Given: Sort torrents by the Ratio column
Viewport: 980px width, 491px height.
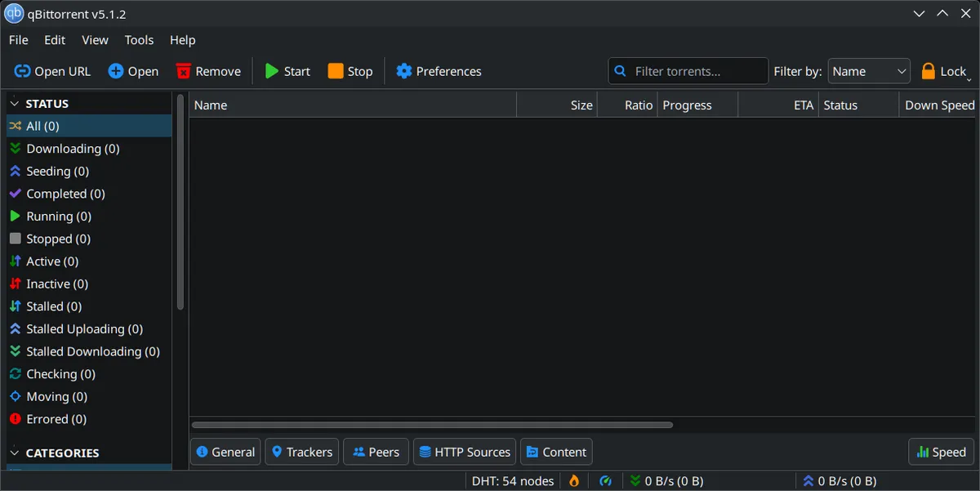Looking at the screenshot, I should click(627, 105).
